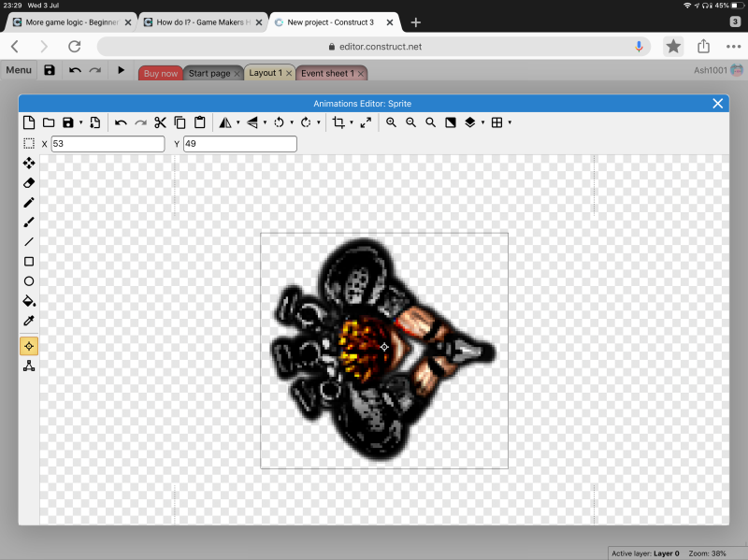Expand grid options dropdown arrow
Screen dimensions: 748x560
tap(510, 122)
